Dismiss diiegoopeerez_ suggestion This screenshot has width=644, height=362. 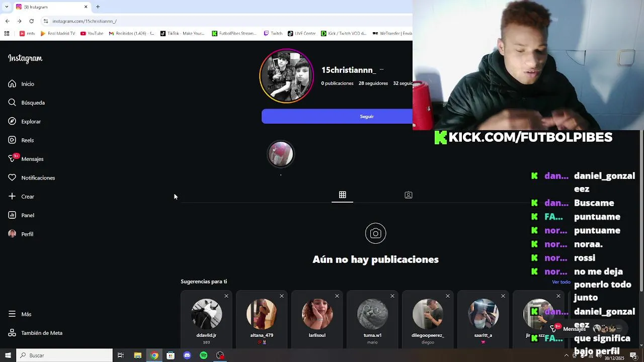(448, 296)
